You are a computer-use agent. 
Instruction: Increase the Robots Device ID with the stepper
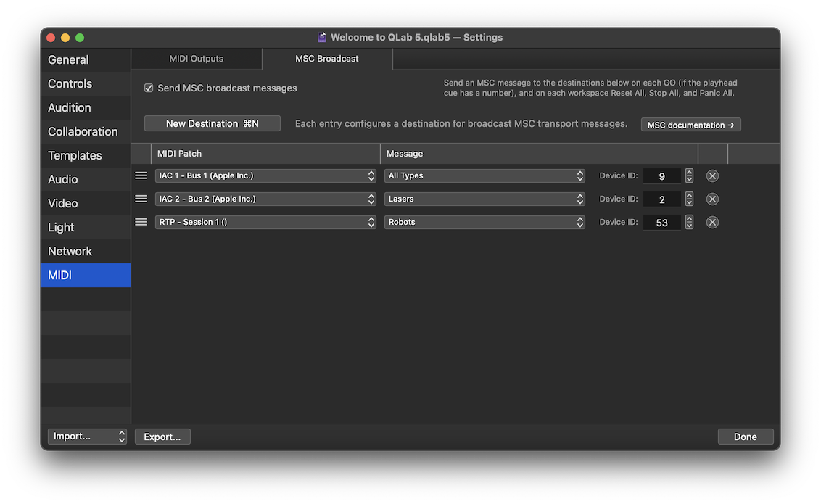(689, 218)
